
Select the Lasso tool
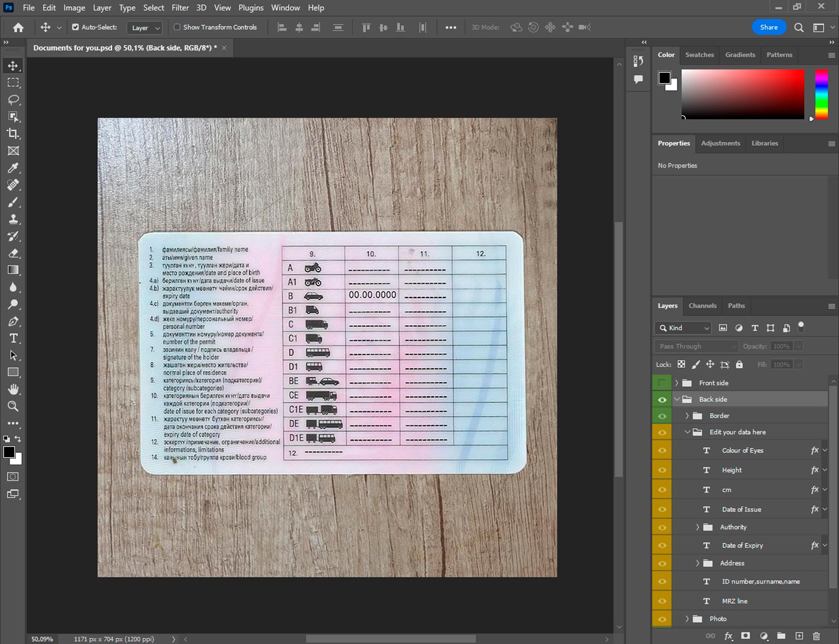(13, 100)
